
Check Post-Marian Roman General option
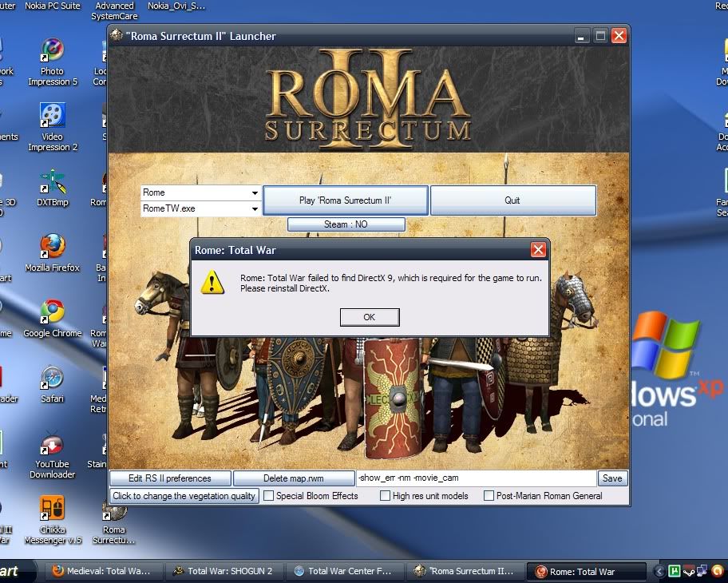489,496
